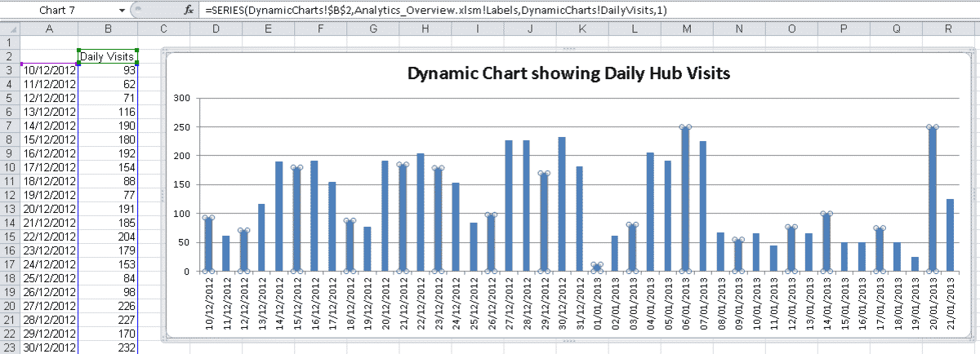Click the chart bar for 20/01/2013
Image resolution: width=980 pixels, height=354 pixels.
[932, 200]
